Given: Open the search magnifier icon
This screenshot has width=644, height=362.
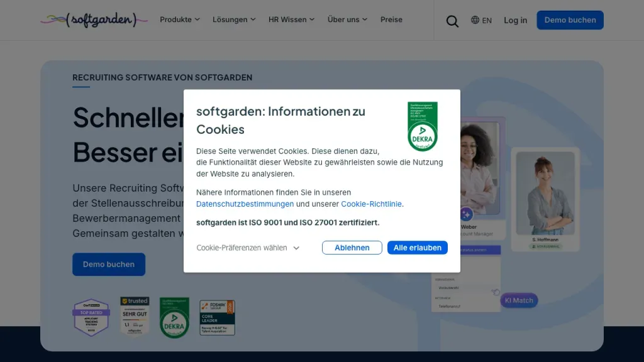Looking at the screenshot, I should (452, 21).
